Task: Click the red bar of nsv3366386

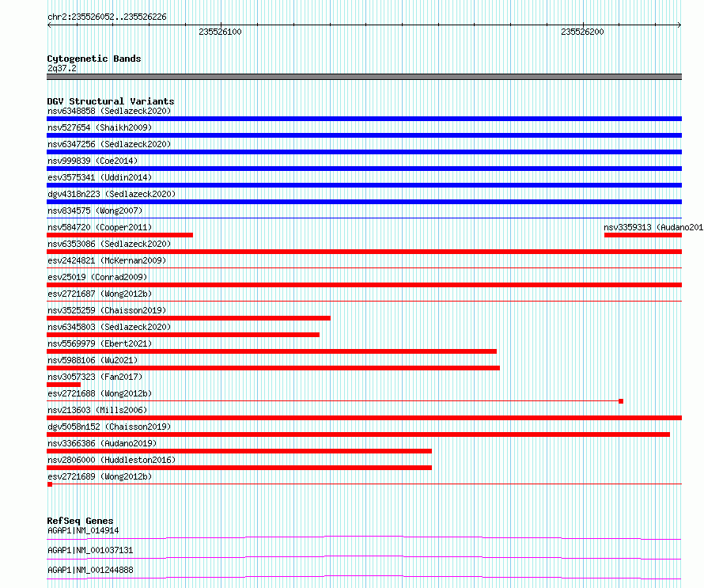Action: 240,451
